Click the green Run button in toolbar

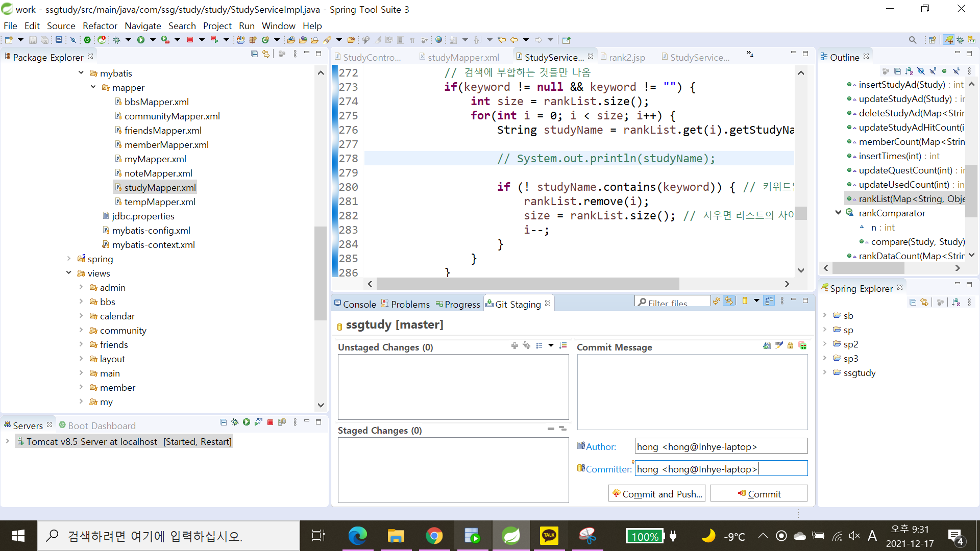coord(141,40)
